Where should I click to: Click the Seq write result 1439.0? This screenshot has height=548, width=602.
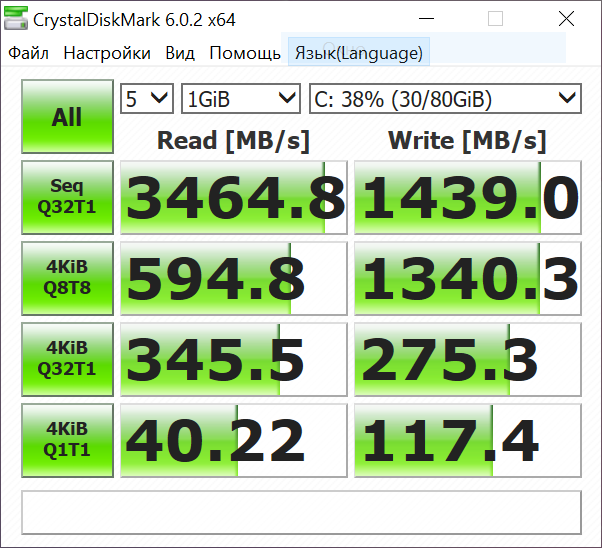click(468, 197)
